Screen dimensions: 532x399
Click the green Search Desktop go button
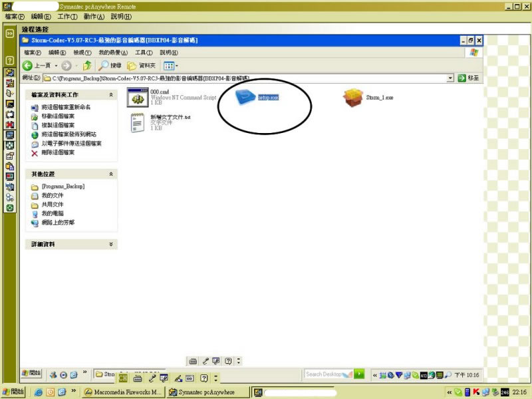pyautogui.click(x=359, y=374)
